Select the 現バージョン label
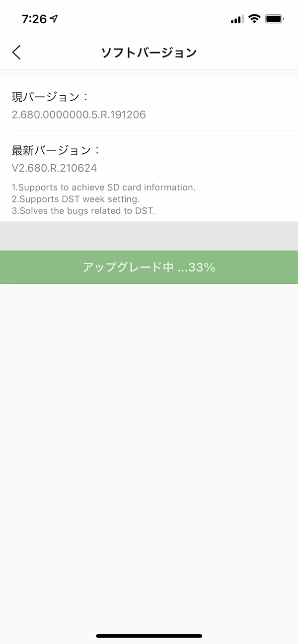Viewport: 298px width, 644px height. [50, 97]
